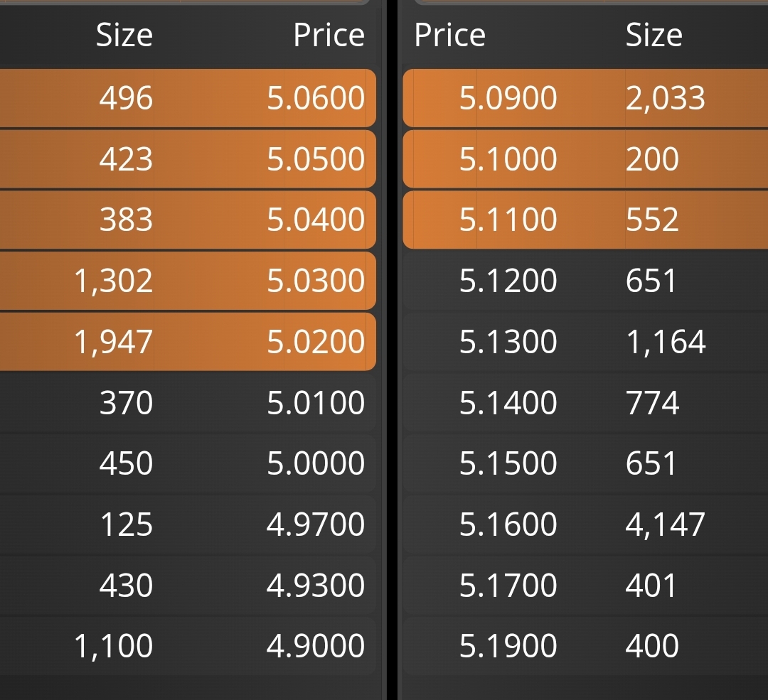Select the ask at 5.1000 size 200
This screenshot has width=768, height=700.
(585, 158)
